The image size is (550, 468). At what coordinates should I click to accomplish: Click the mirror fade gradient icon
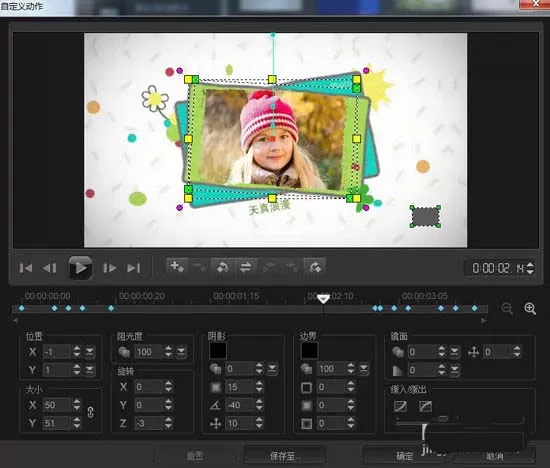397,370
